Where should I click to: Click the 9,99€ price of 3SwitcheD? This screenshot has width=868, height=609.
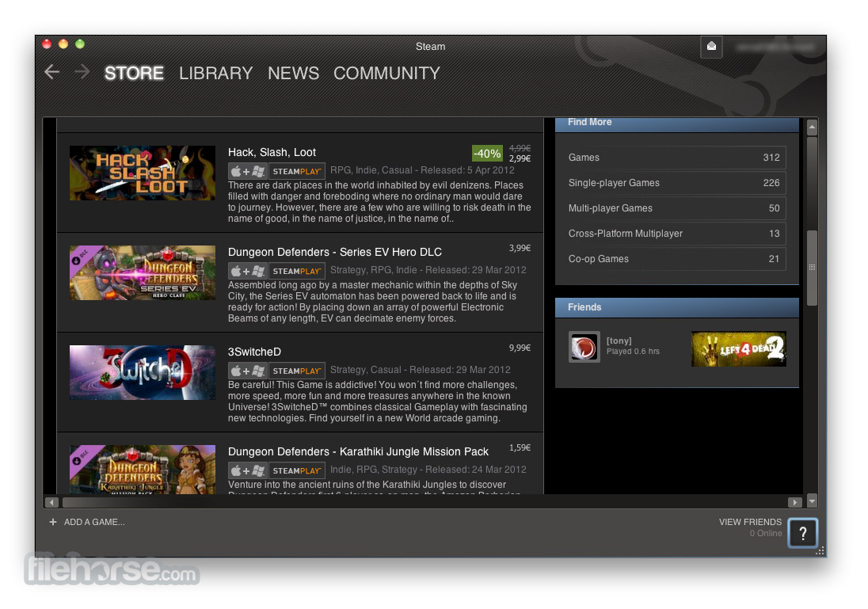pyautogui.click(x=520, y=348)
